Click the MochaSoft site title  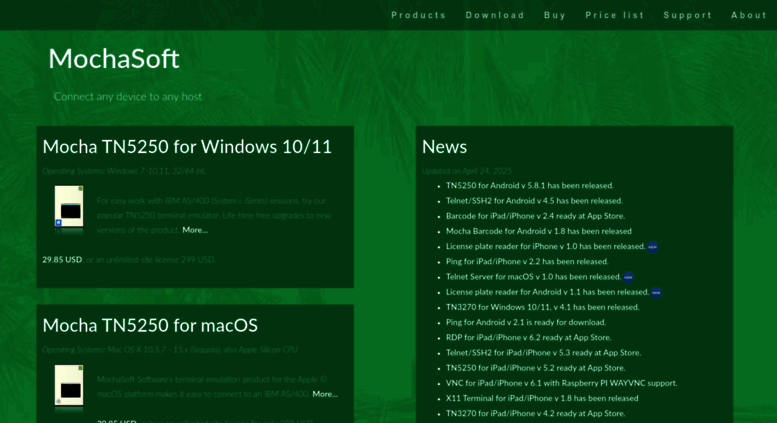pos(113,58)
